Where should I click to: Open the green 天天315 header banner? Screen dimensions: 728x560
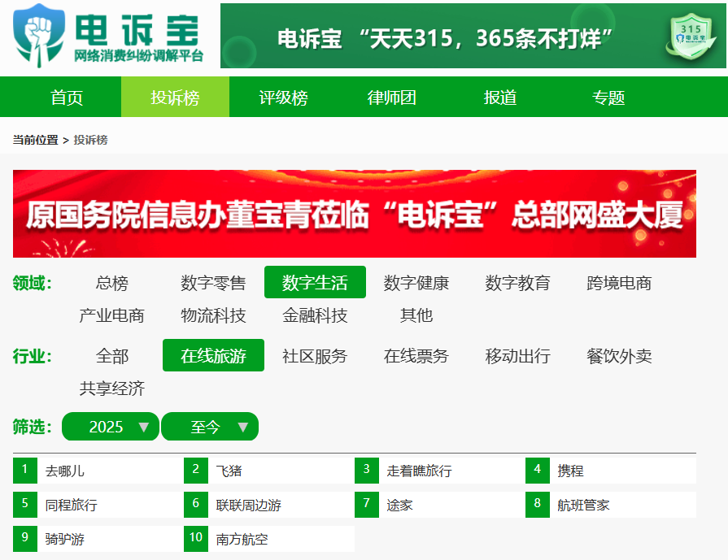[x=473, y=36]
